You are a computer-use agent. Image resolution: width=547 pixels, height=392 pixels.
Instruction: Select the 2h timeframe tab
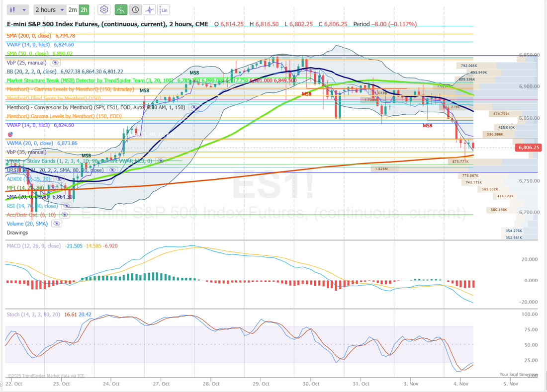click(x=84, y=9)
